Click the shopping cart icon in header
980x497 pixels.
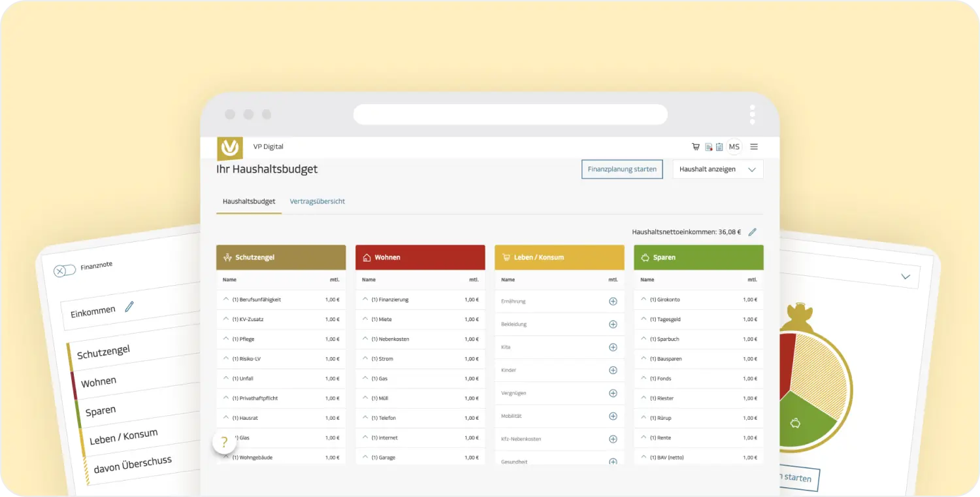pos(696,147)
